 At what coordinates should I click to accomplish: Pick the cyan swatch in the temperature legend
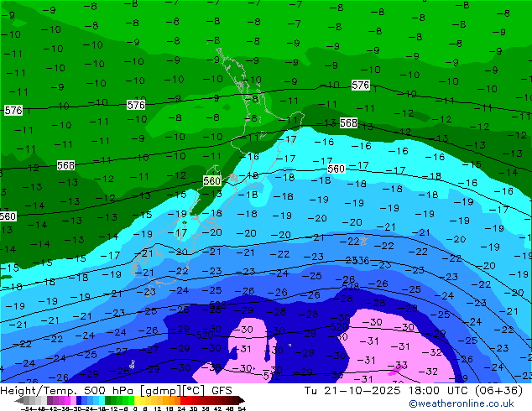[102, 400]
